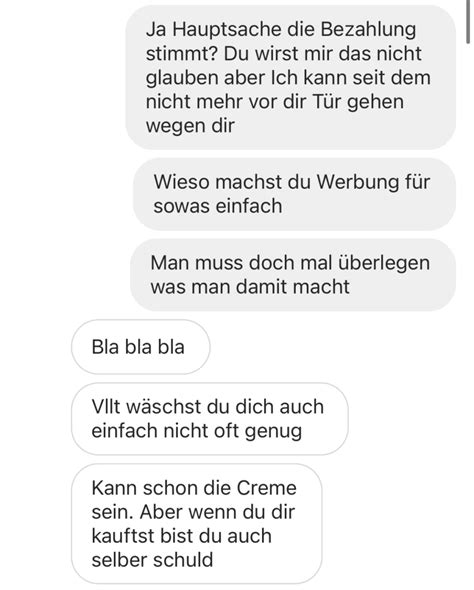The image size is (474, 590).
Task: Select the 'Man muss doch mal überlegen' message
Action: (x=293, y=275)
